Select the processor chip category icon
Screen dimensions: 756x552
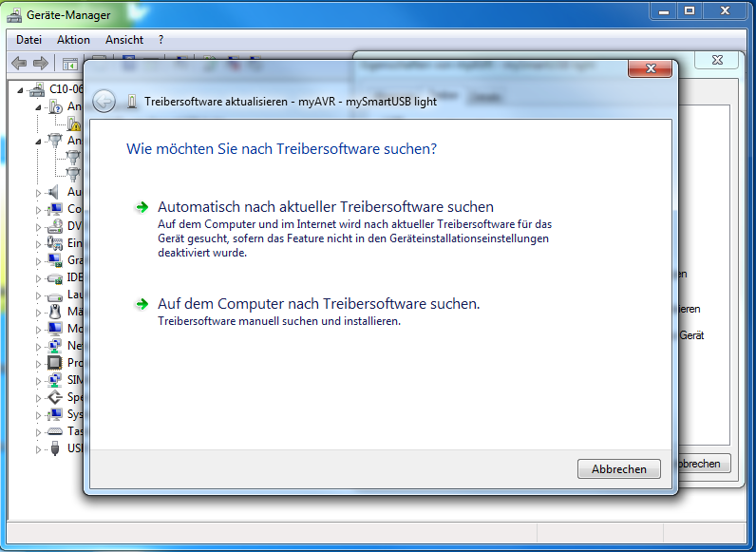[x=55, y=363]
